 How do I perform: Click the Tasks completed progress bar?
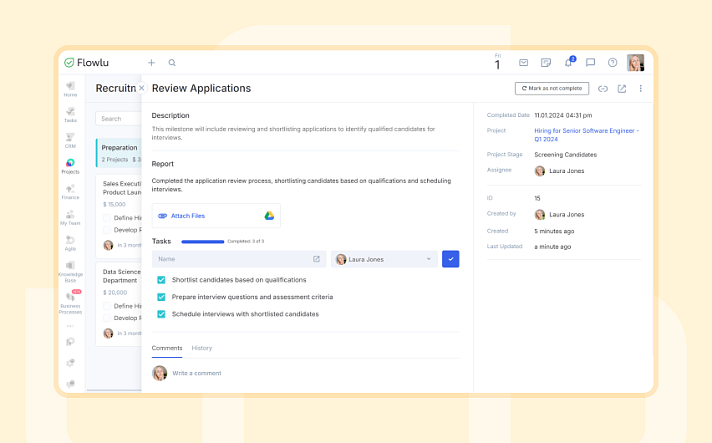click(203, 241)
